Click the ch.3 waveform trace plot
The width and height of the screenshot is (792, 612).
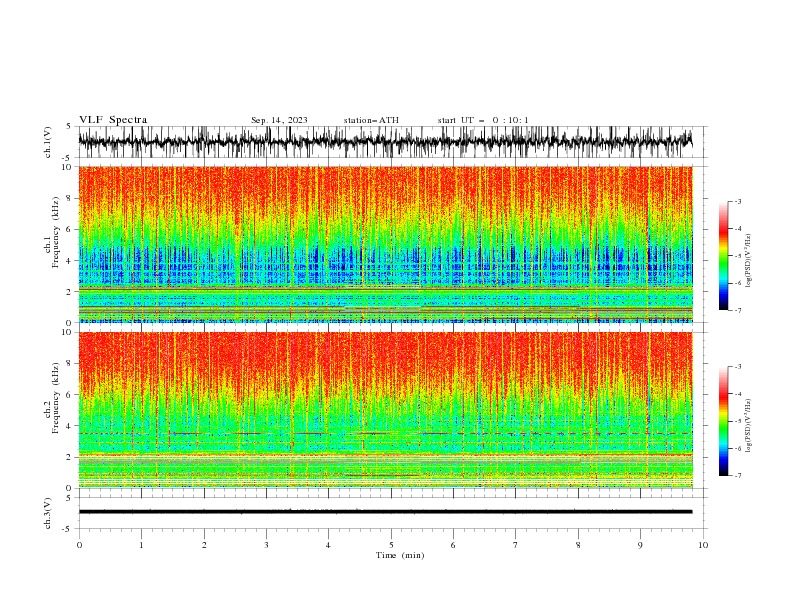385,512
